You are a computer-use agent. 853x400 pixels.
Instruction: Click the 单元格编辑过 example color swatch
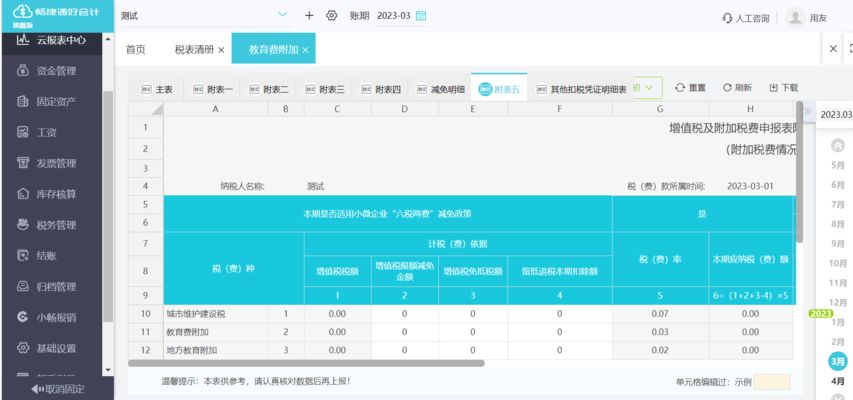772,382
